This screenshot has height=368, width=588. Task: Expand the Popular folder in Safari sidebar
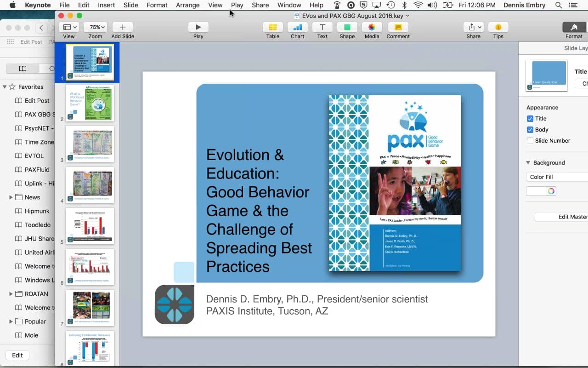pos(11,321)
